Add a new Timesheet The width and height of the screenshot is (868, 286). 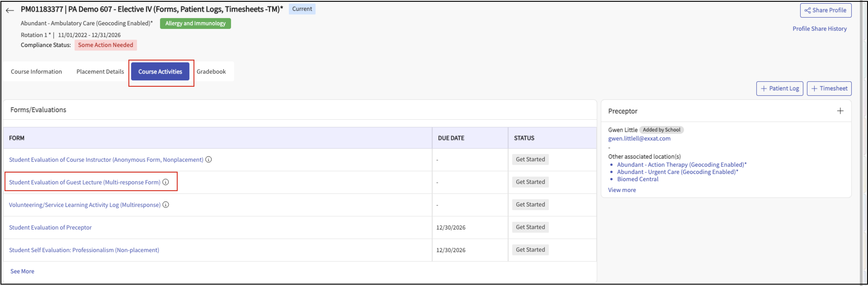(829, 88)
